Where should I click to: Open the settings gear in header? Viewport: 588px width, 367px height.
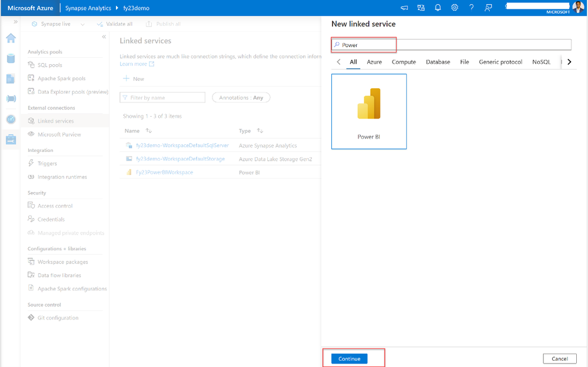click(454, 8)
